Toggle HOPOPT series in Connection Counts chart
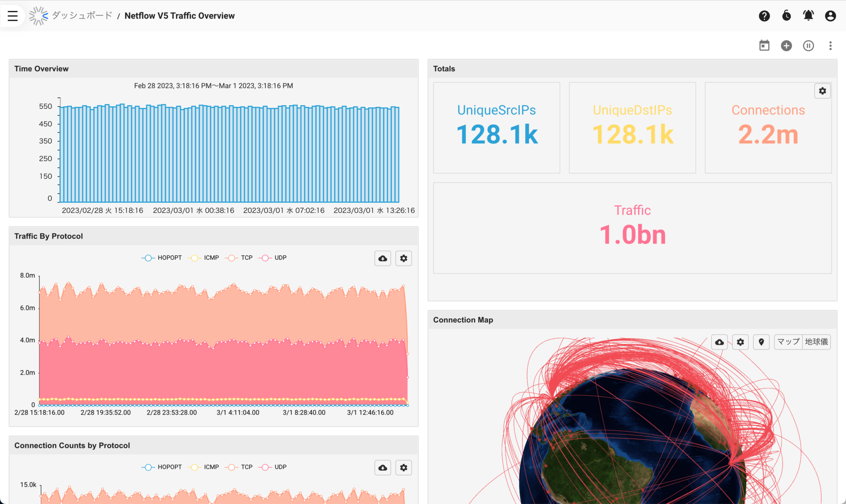The height and width of the screenshot is (504, 846). (x=162, y=467)
